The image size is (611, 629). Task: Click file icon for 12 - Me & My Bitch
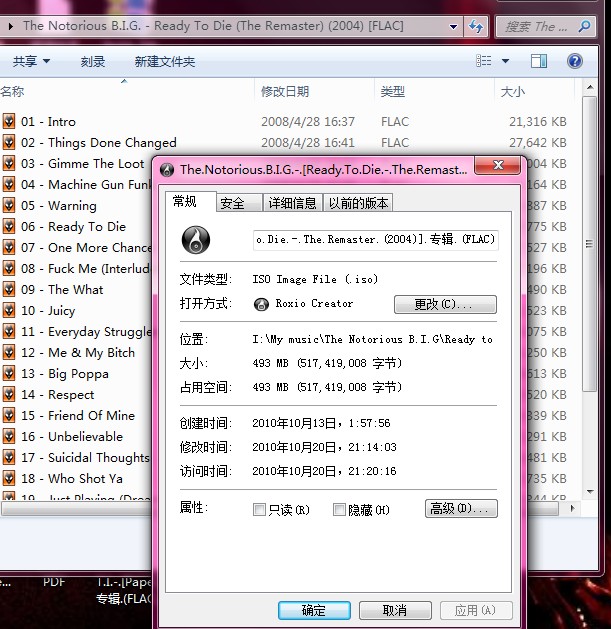[x=9, y=352]
